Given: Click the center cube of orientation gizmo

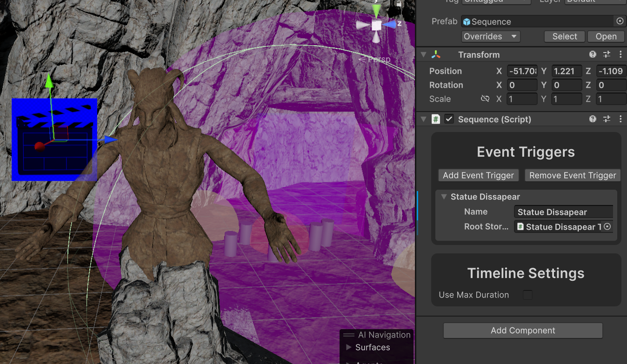Looking at the screenshot, I should [376, 25].
